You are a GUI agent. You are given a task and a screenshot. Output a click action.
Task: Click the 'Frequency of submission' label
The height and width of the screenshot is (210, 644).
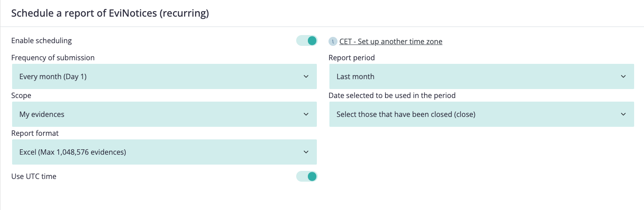click(53, 58)
